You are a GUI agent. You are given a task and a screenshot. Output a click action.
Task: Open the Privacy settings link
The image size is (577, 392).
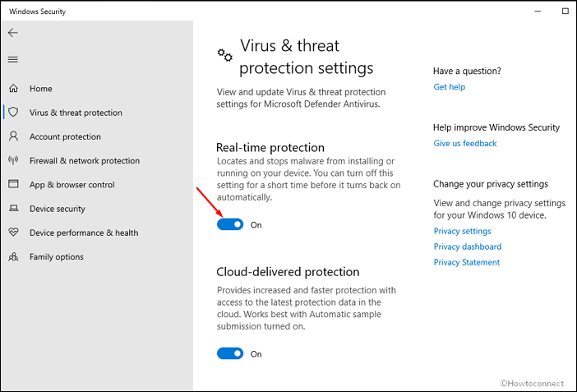[462, 231]
